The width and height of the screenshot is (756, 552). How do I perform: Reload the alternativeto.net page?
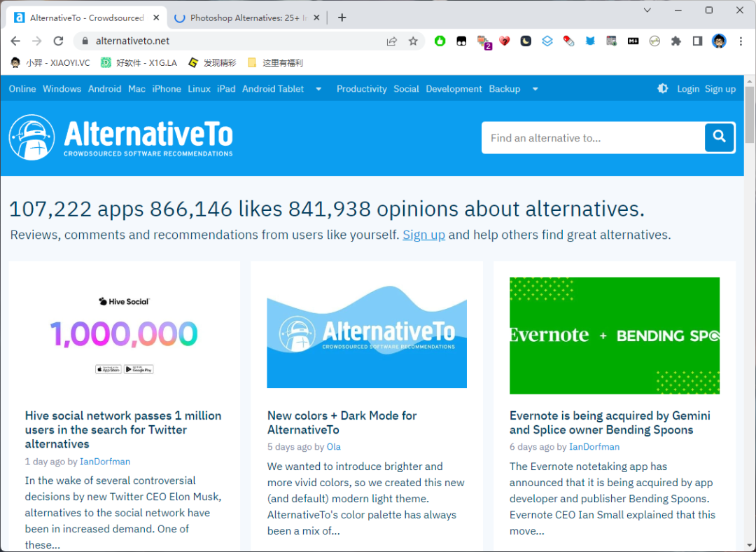[x=58, y=41]
